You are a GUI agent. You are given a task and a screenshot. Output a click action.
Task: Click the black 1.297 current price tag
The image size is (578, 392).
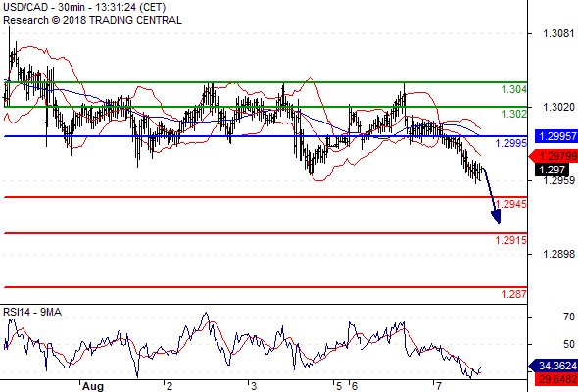pos(552,170)
